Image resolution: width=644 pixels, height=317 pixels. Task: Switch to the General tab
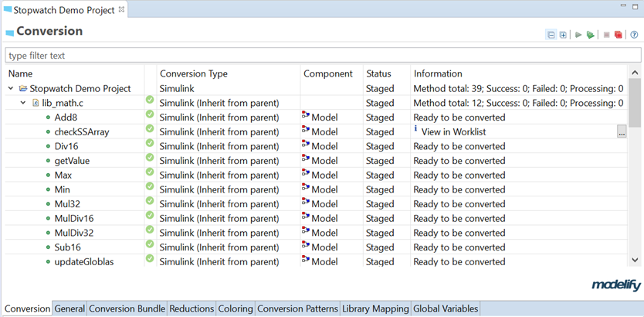pos(69,308)
